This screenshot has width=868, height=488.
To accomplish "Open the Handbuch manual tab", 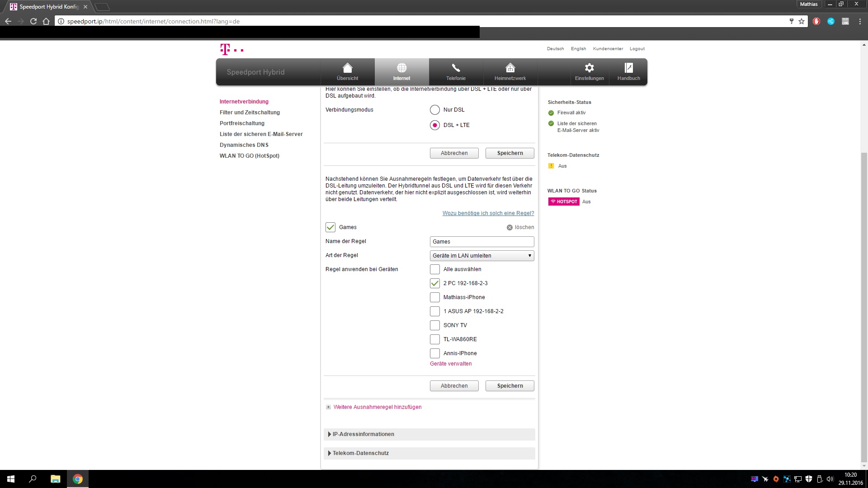I will pyautogui.click(x=628, y=72).
